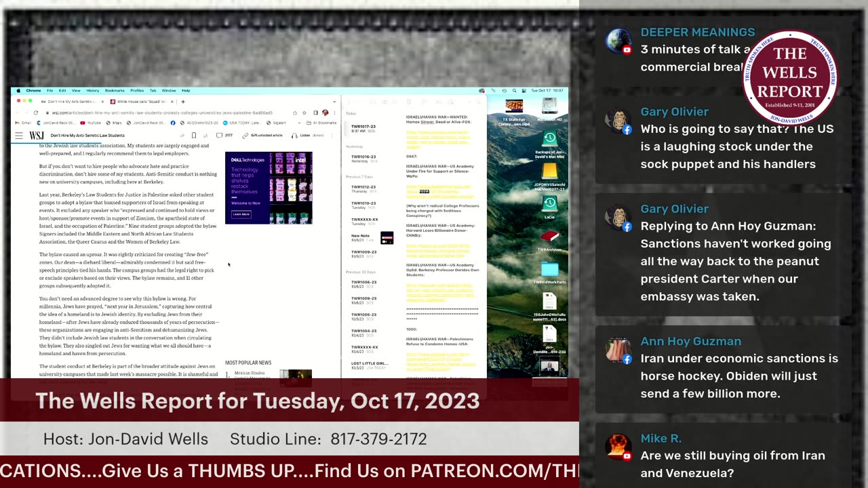The height and width of the screenshot is (488, 868).
Task: Open WSJ hamburger menu
Action: coord(19,136)
